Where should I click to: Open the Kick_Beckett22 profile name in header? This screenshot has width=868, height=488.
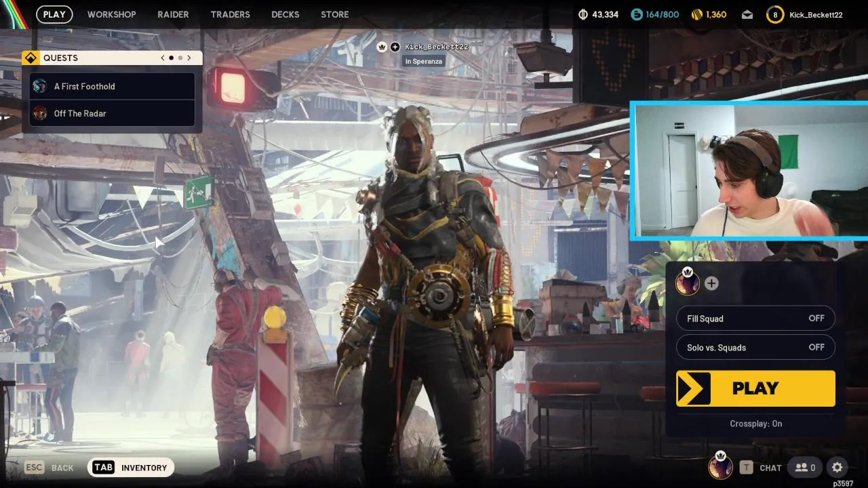pyautogui.click(x=816, y=14)
